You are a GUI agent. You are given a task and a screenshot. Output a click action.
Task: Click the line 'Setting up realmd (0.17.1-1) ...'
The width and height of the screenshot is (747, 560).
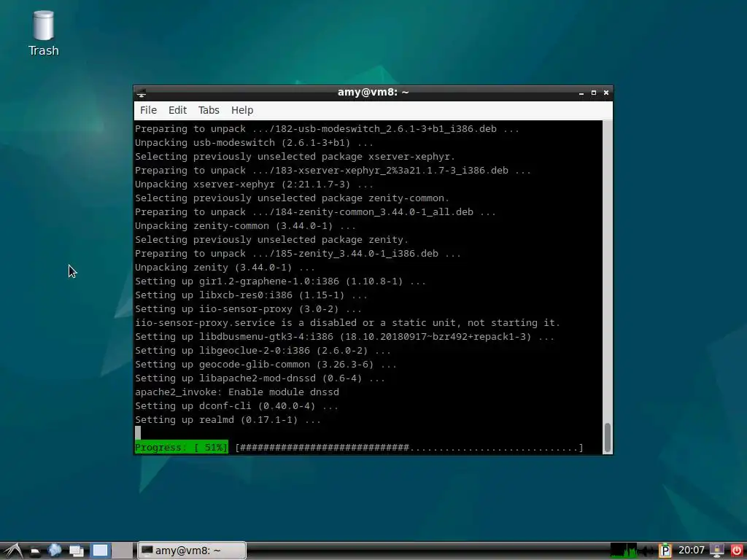(x=228, y=420)
